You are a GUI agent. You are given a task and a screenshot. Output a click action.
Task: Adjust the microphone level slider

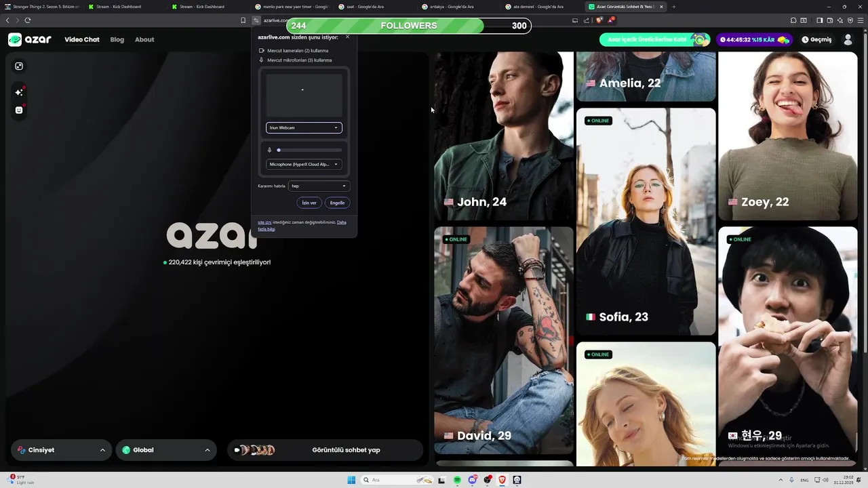click(x=310, y=150)
